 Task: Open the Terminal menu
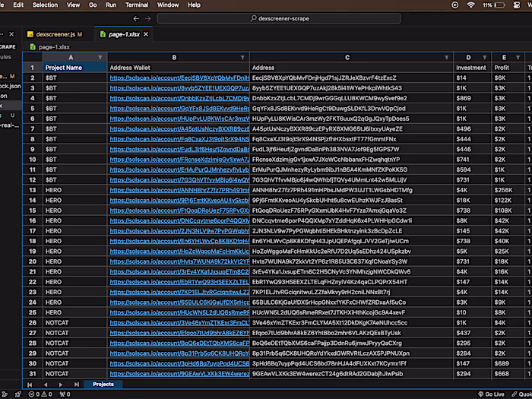coord(137,5)
